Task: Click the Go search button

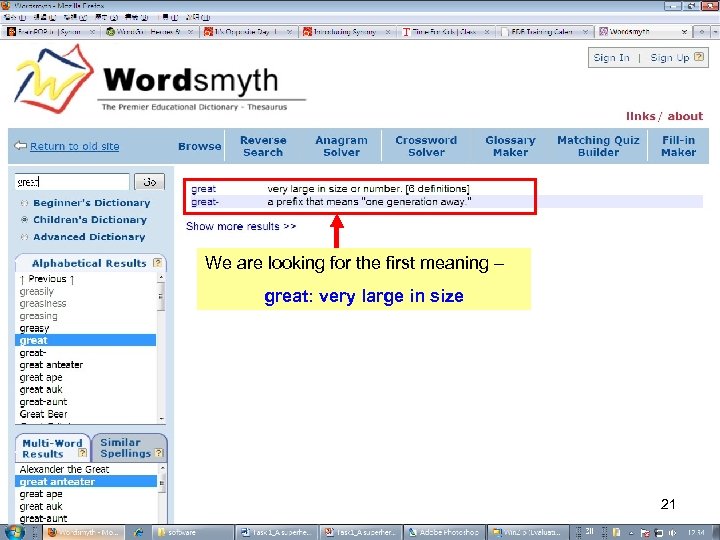Action: [x=149, y=182]
